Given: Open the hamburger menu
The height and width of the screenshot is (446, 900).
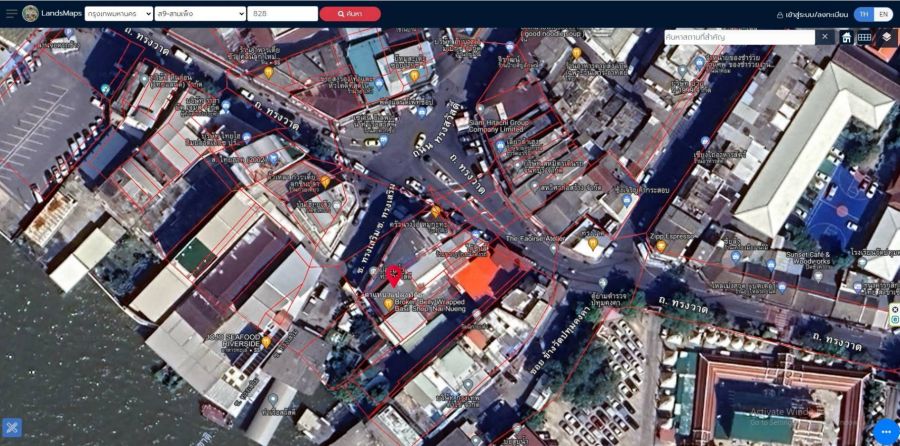Looking at the screenshot, I should 11,14.
